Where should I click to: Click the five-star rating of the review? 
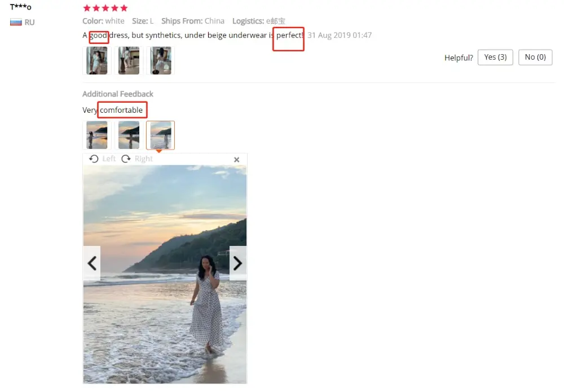105,8
